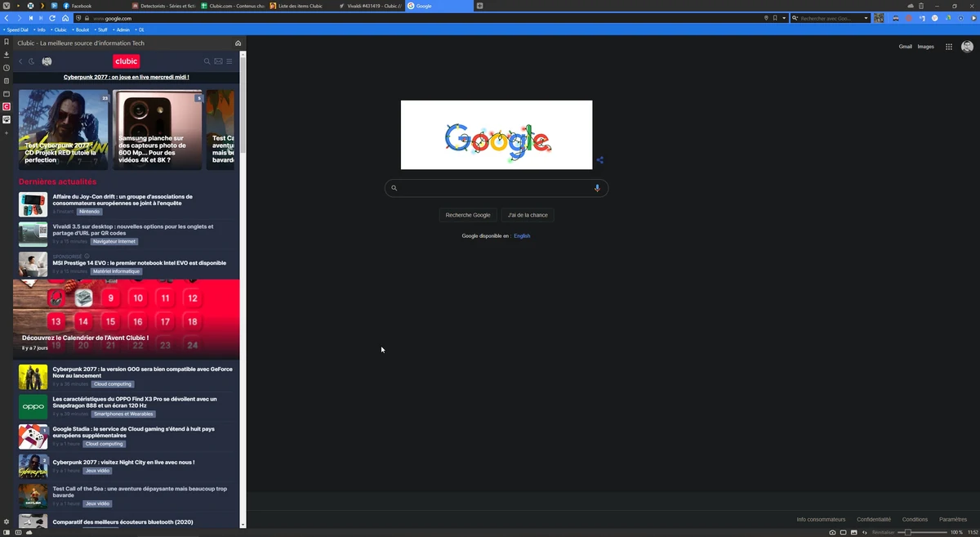
Task: Open the History panel clock icon
Action: click(x=7, y=68)
